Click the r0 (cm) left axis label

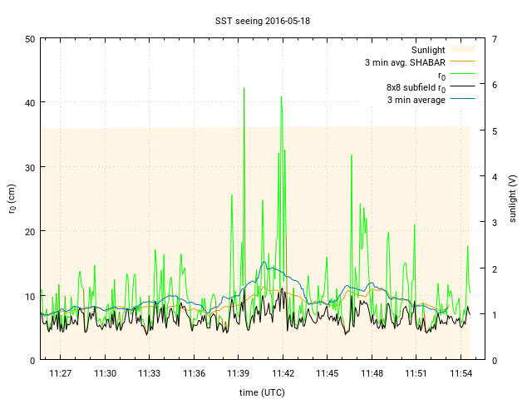coord(12,199)
